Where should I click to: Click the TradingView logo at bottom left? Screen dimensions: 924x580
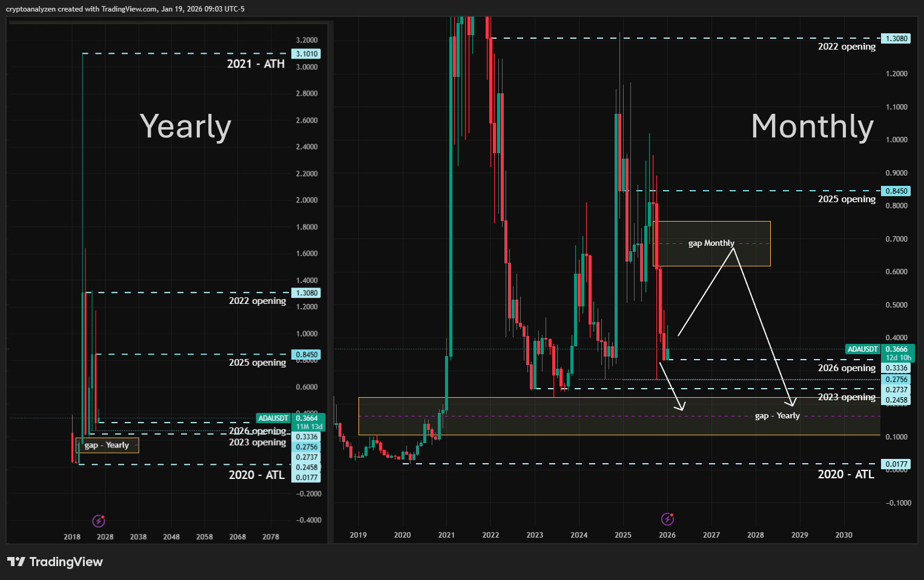[x=55, y=562]
